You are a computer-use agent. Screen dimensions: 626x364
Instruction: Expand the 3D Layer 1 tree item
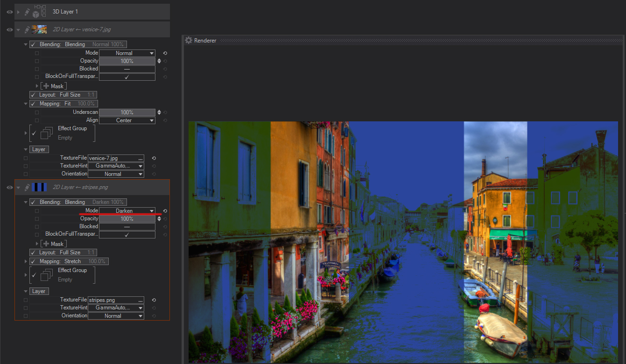pyautogui.click(x=19, y=12)
